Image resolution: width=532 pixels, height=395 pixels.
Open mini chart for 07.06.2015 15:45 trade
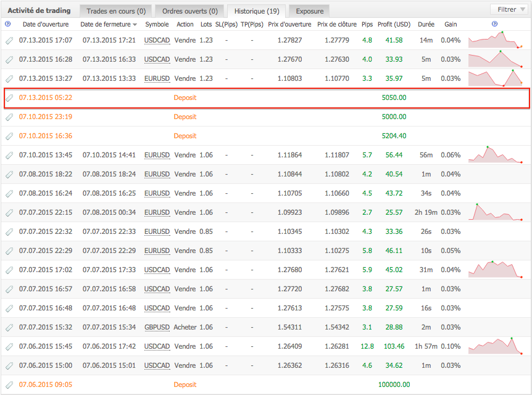pyautogui.click(x=496, y=346)
